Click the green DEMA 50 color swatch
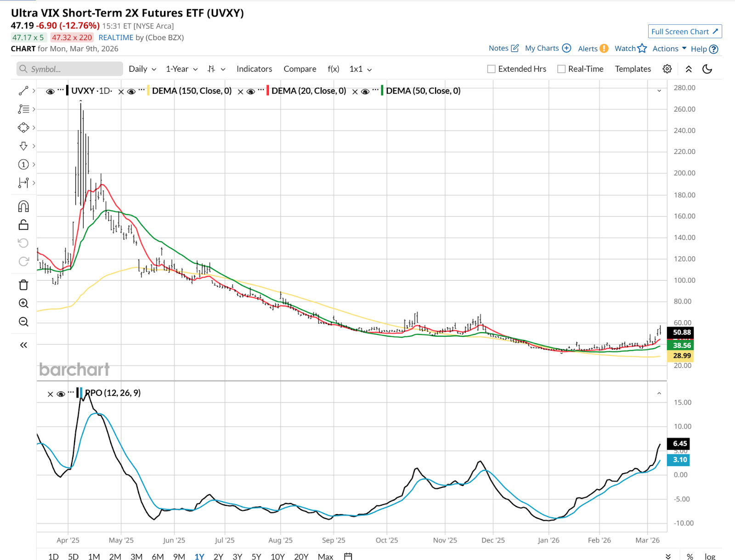The image size is (735, 560). click(382, 91)
